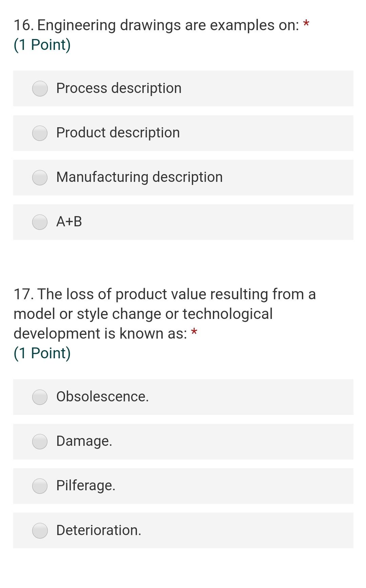Select the A+B radio button

pos(40,222)
